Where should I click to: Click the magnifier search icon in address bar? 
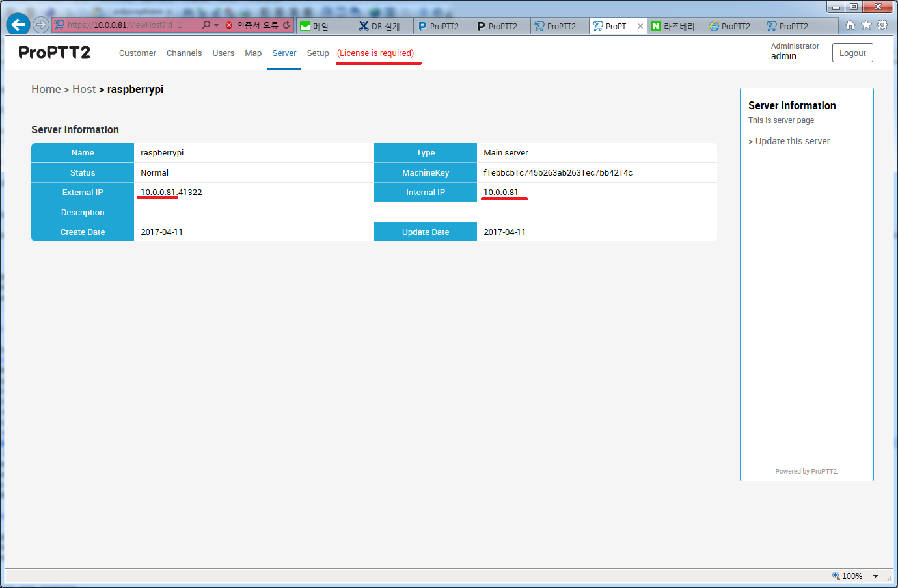click(206, 25)
